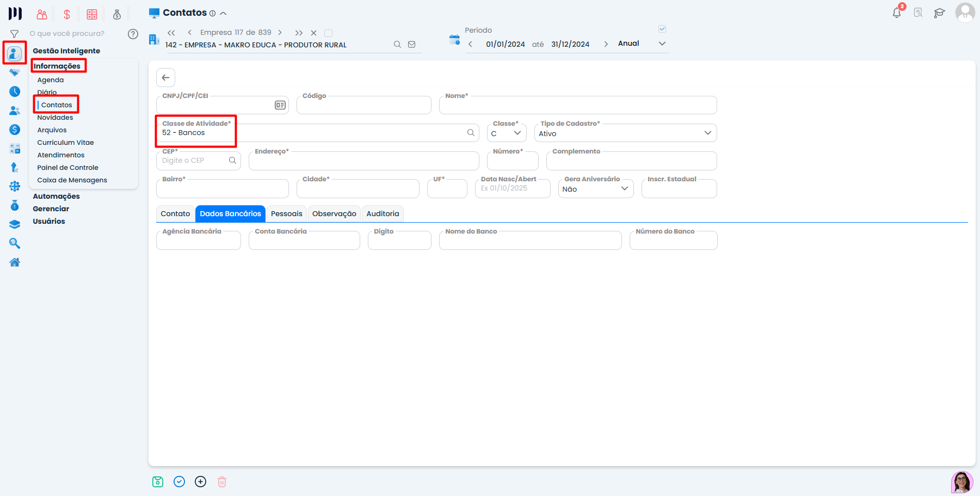Toggle the checkbox next to Empresa navigation
Image resolution: width=980 pixels, height=496 pixels.
328,33
